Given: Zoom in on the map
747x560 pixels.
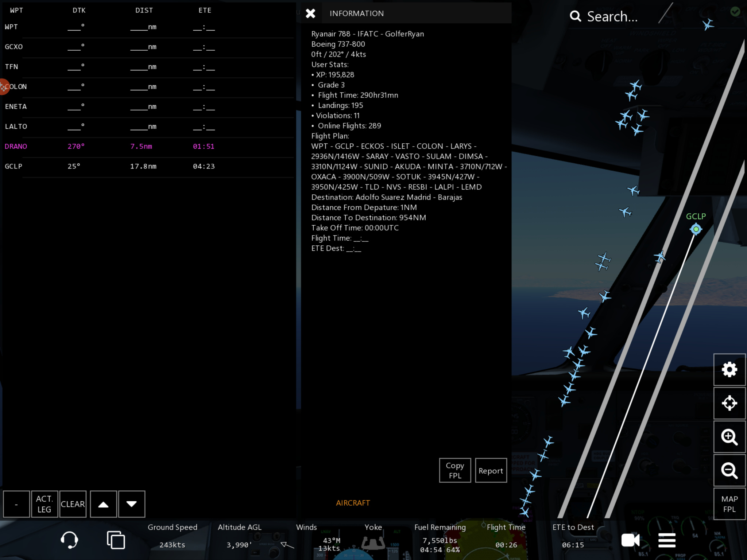Looking at the screenshot, I should click(729, 437).
